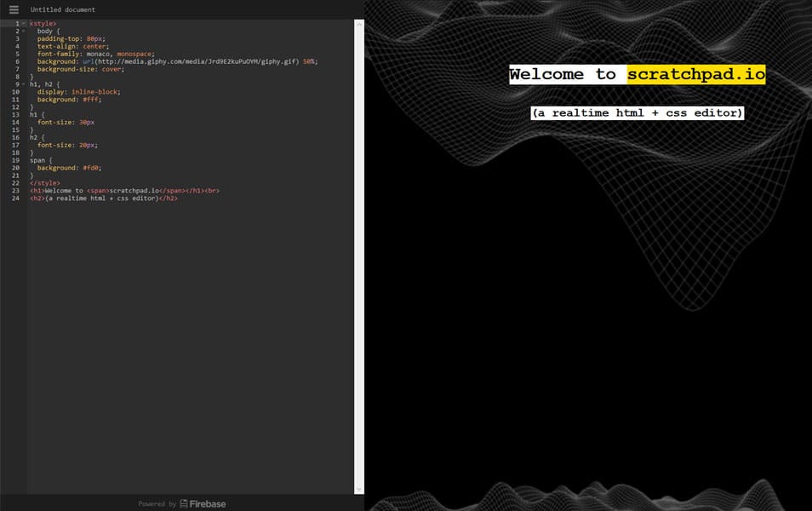812x511 pixels.
Task: Collapse the h1, h2 rule on line 9
Action: click(x=23, y=83)
